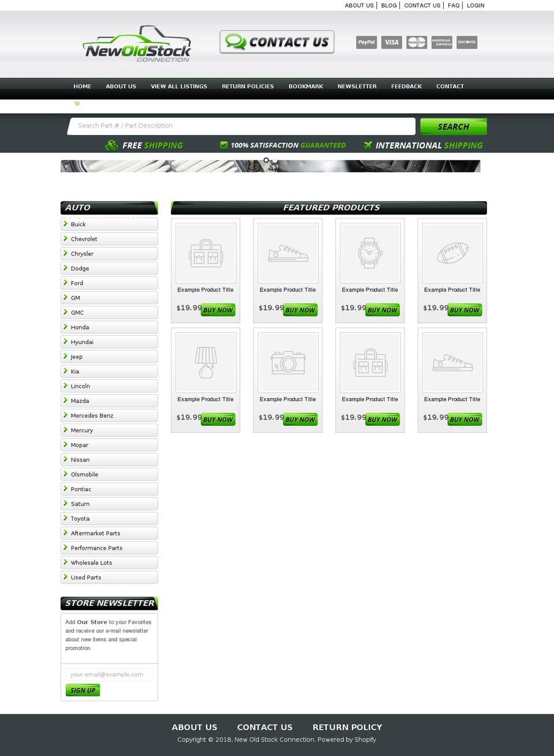This screenshot has width=554, height=756.
Task: Click the Visa card icon
Action: click(x=392, y=42)
